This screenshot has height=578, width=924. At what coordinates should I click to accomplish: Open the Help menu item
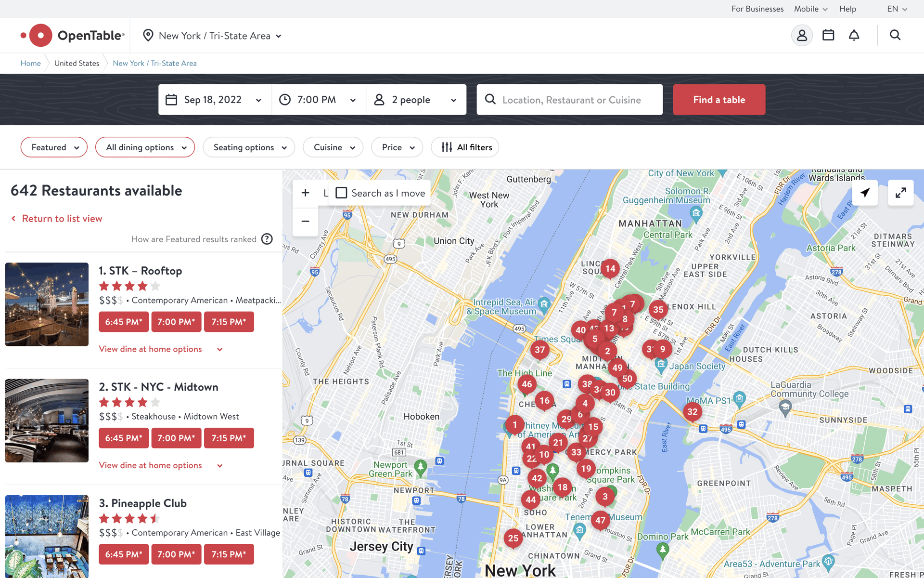pyautogui.click(x=847, y=9)
